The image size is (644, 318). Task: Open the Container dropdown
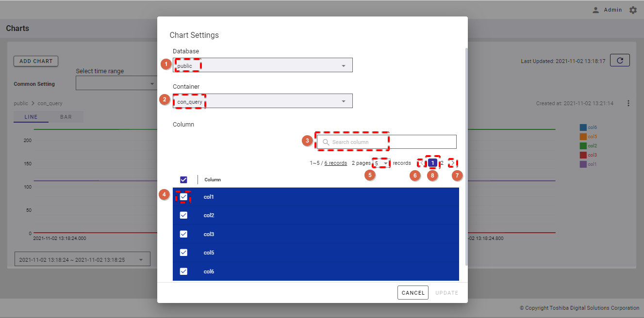(263, 101)
